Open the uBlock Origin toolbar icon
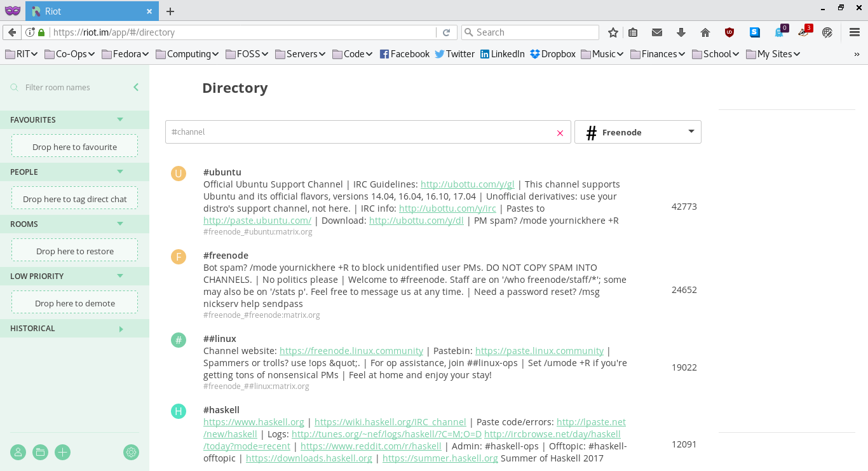Viewport: 868px width, 471px height. (729, 32)
